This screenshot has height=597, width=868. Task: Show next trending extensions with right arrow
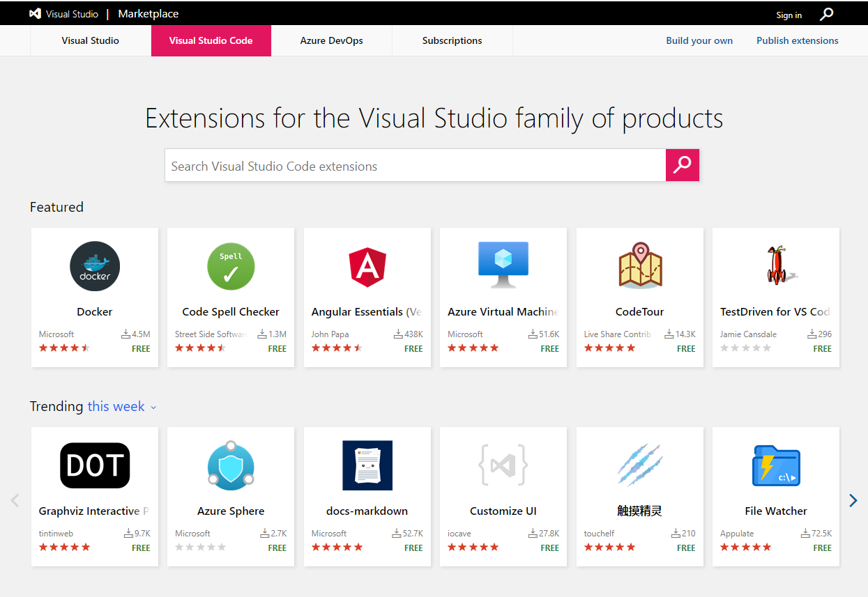[x=853, y=499]
